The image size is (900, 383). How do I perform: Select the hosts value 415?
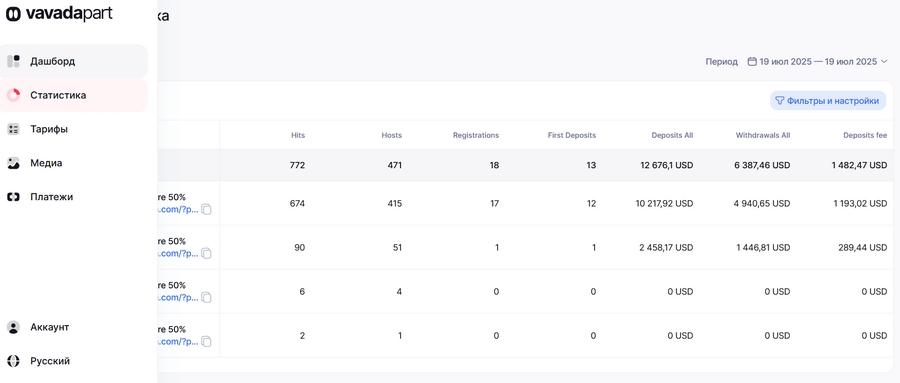click(x=394, y=203)
